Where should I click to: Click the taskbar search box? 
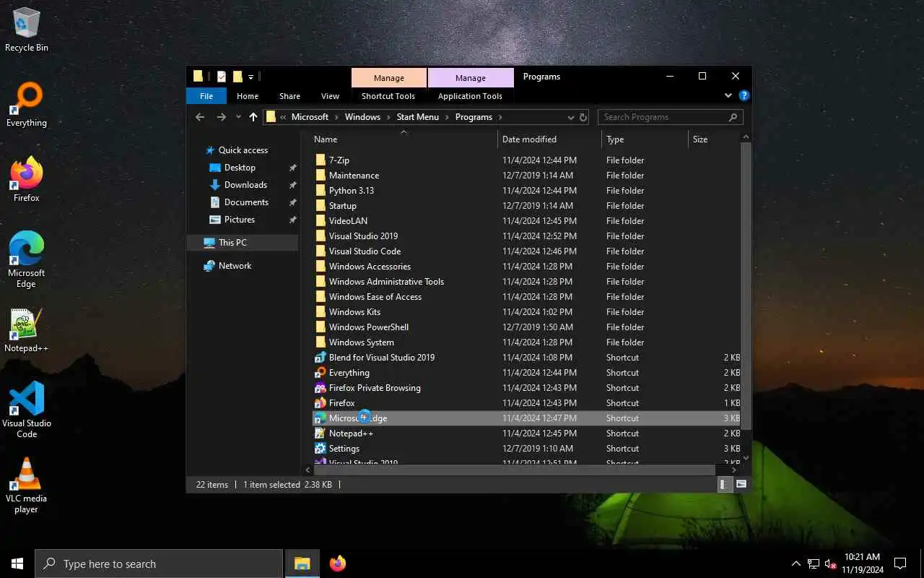[x=159, y=564]
